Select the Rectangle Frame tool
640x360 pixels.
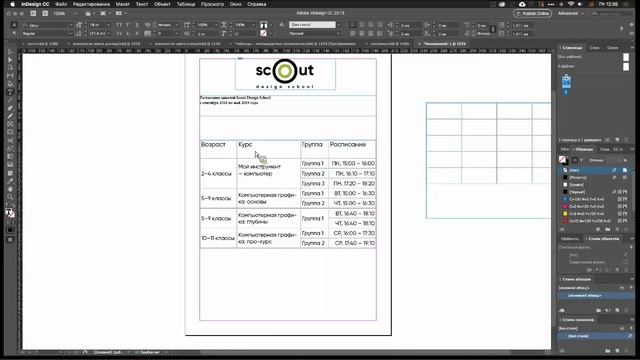pyautogui.click(x=10, y=124)
